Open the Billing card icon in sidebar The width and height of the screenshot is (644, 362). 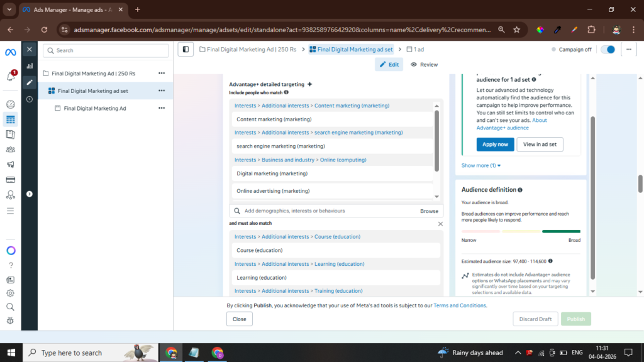click(10, 180)
